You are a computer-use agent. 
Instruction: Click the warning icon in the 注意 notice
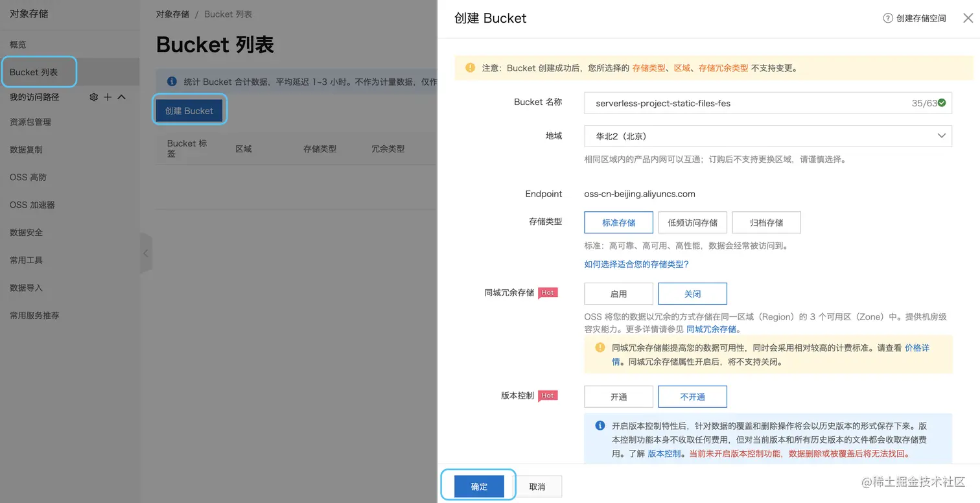pos(470,67)
